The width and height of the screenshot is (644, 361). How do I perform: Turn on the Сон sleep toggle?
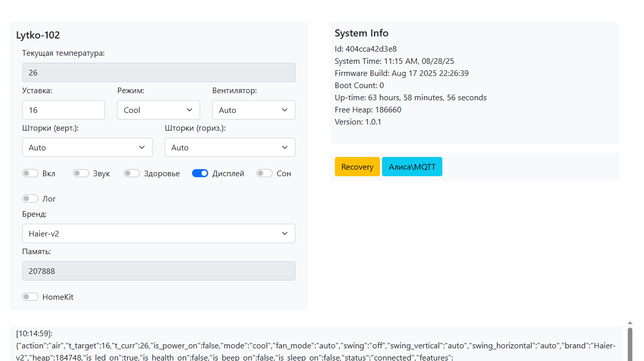coord(264,174)
